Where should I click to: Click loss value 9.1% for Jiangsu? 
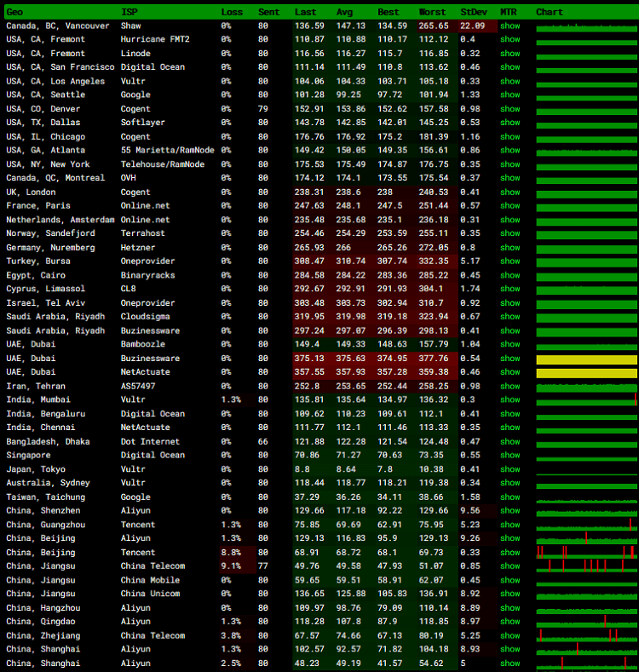(231, 566)
